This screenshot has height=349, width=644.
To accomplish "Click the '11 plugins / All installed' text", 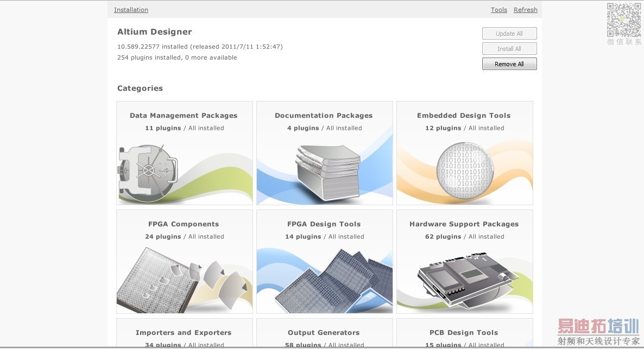I will [x=185, y=128].
